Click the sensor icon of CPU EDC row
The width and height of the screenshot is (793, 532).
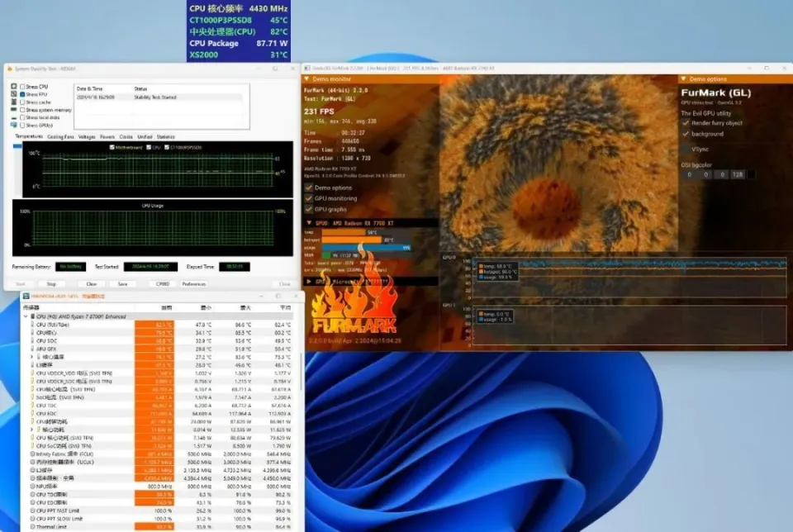pos(33,414)
